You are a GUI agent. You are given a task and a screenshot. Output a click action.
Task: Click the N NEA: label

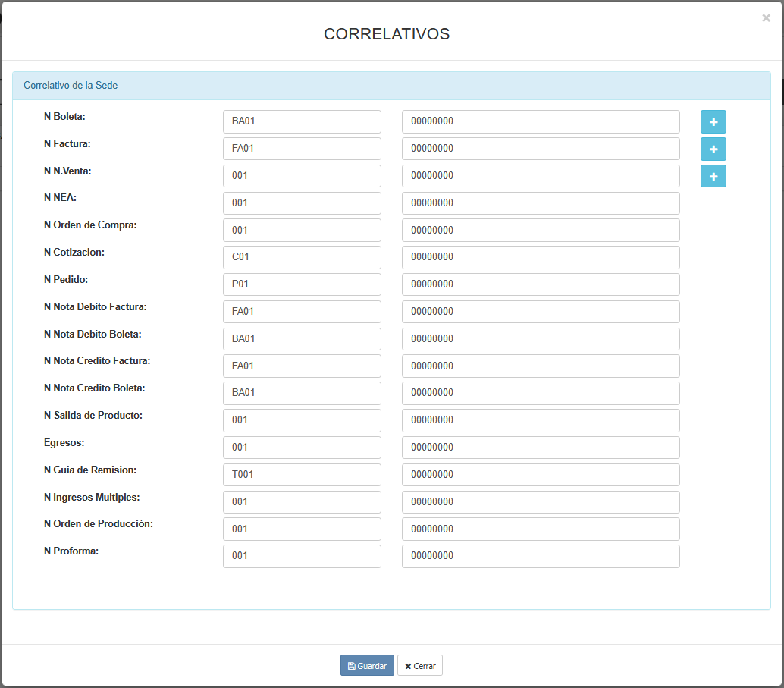(60, 198)
